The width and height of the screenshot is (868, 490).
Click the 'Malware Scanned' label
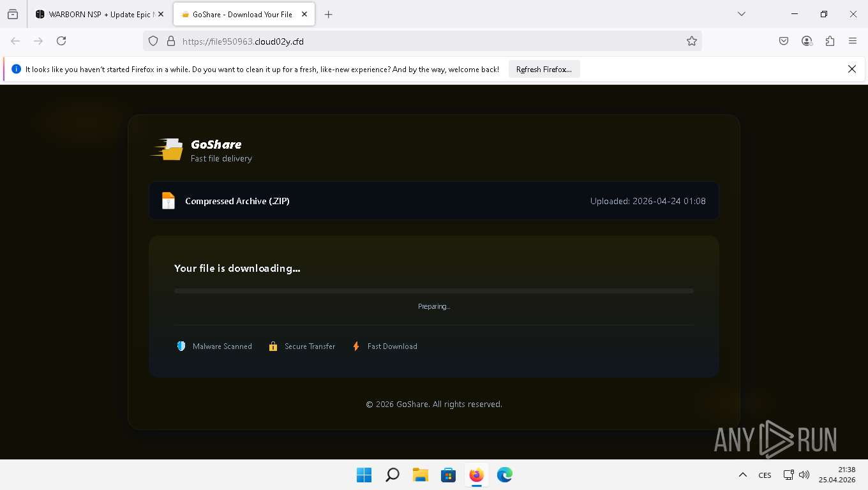pyautogui.click(x=222, y=346)
